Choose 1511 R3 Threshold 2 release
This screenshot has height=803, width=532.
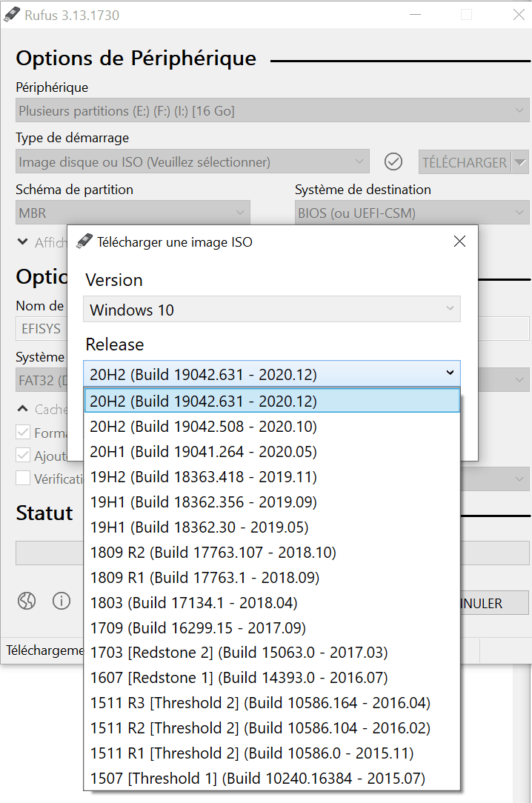272,702
